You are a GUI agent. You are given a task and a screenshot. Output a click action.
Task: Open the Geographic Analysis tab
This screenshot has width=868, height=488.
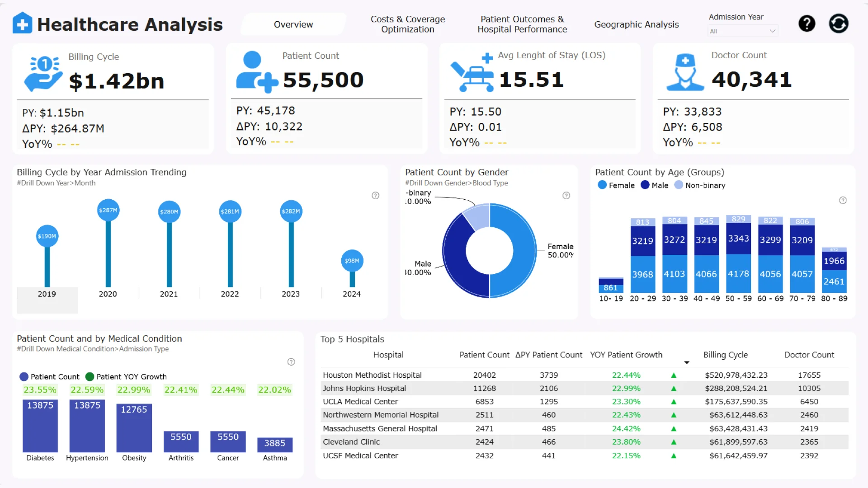pos(636,24)
